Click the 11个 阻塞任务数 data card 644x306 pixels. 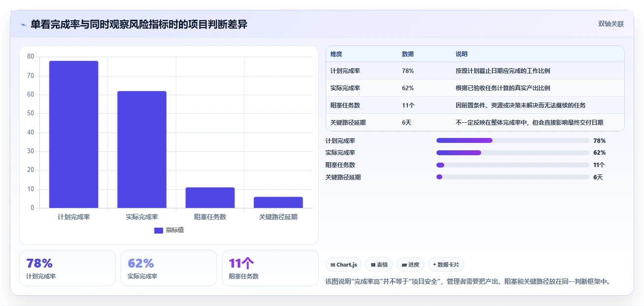click(x=270, y=268)
